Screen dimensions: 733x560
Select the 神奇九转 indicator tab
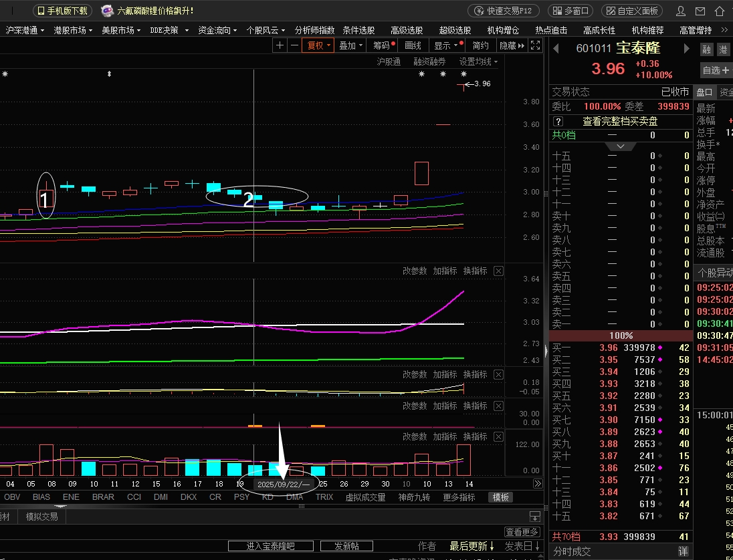point(414,497)
